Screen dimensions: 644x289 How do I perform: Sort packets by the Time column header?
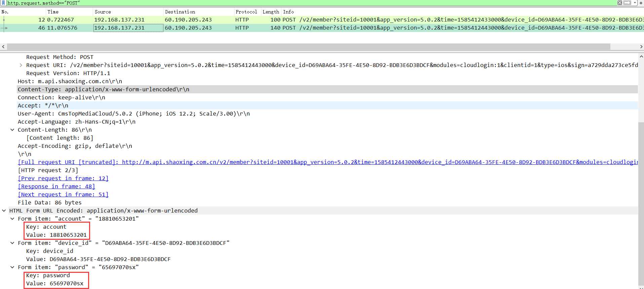(69, 12)
